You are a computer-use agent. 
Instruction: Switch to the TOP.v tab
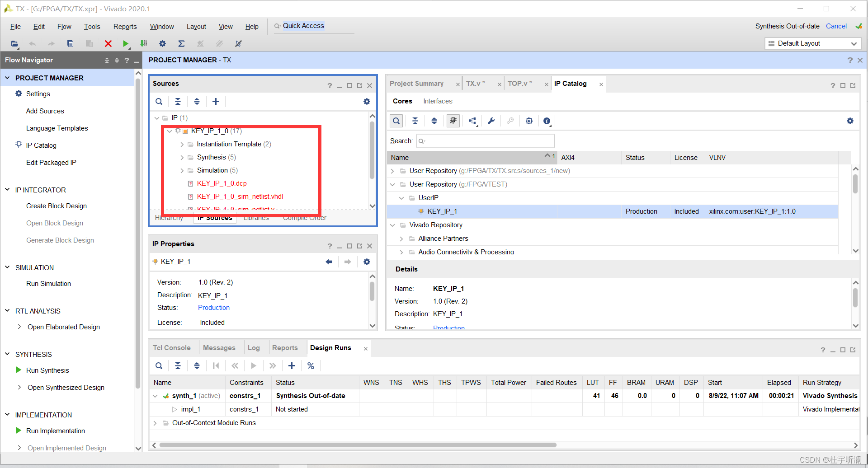point(519,84)
